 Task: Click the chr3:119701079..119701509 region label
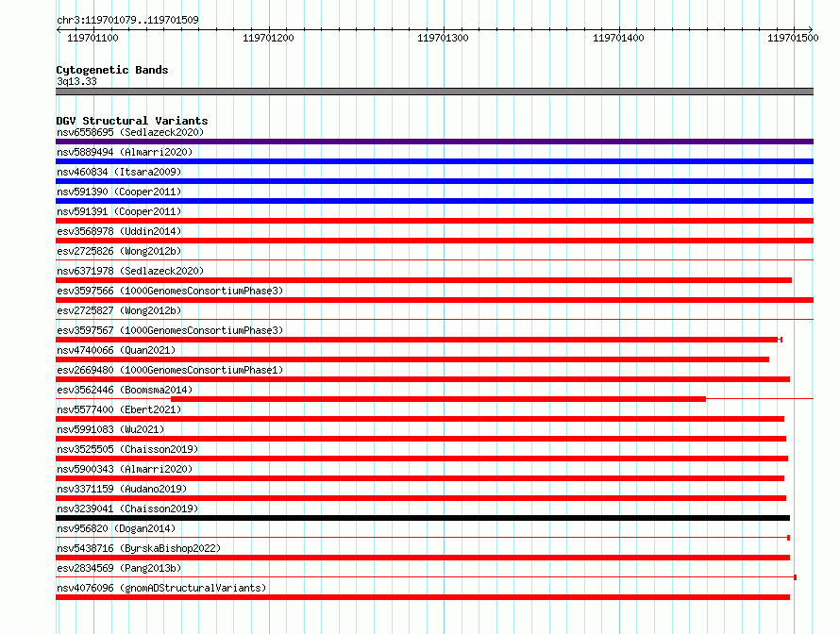127,20
